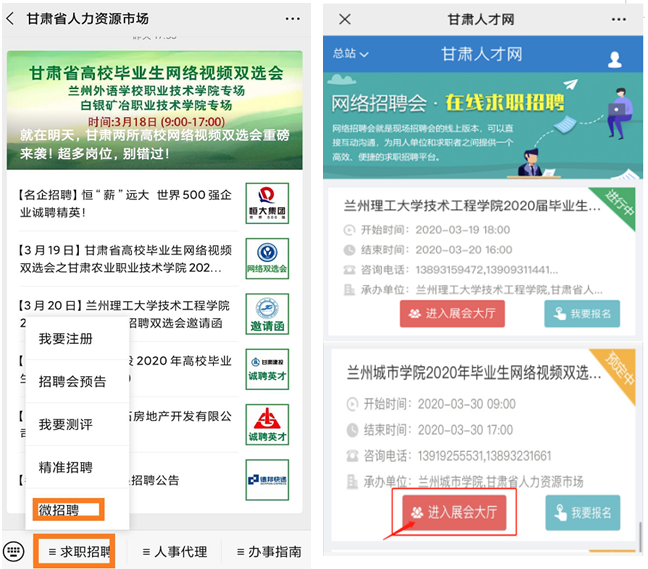Click building icon beside 兰州理工大学技术工程学院 organizer
This screenshot has width=648, height=569.
click(350, 290)
